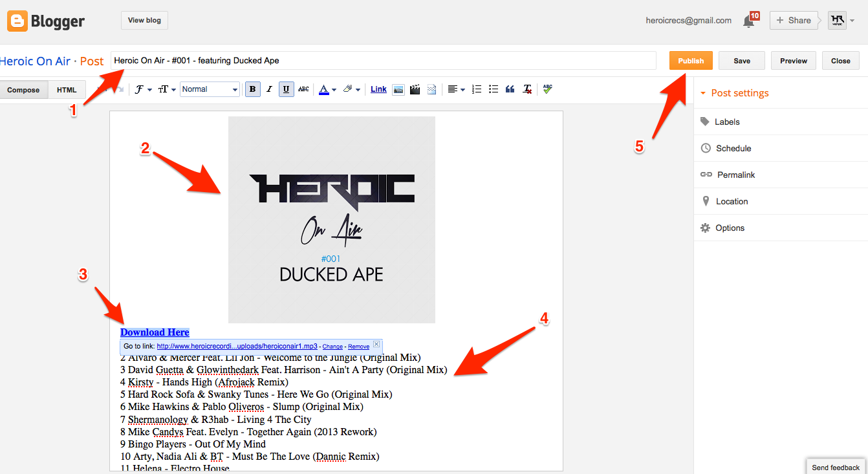Run the spell check tool
The image size is (868, 474).
[x=548, y=89]
